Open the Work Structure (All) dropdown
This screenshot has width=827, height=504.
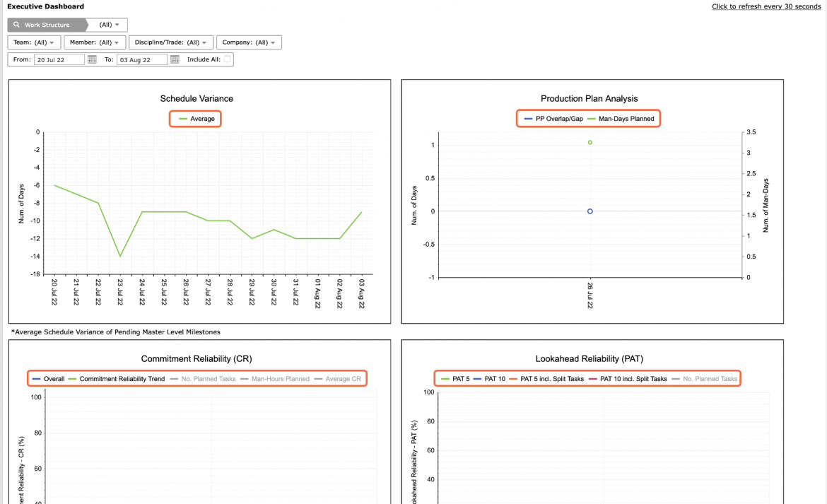pos(109,25)
